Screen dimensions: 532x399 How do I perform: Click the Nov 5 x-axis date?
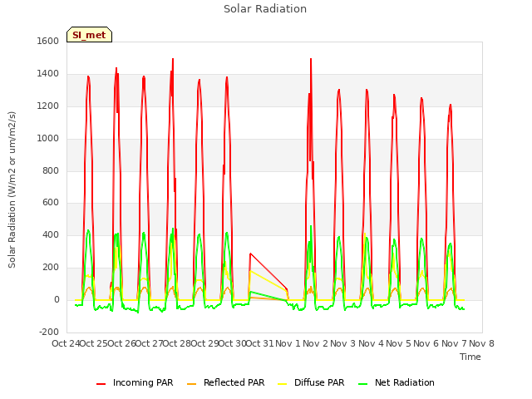[398, 343]
